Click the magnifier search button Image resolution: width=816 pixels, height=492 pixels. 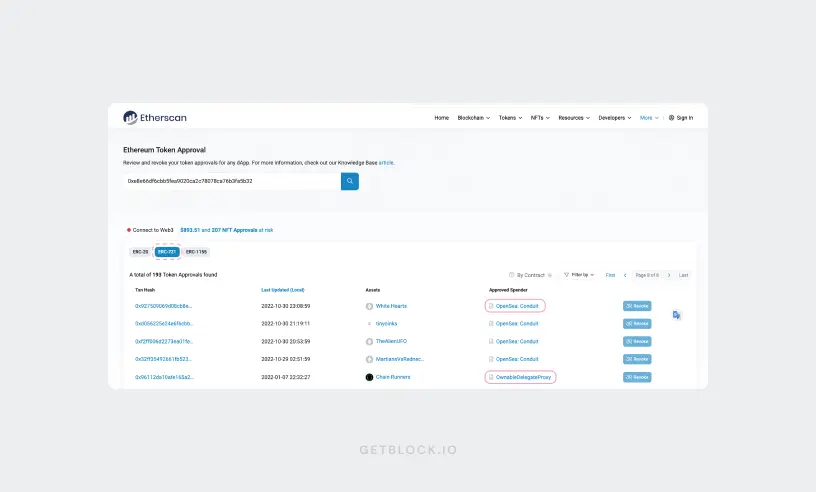[x=350, y=181]
